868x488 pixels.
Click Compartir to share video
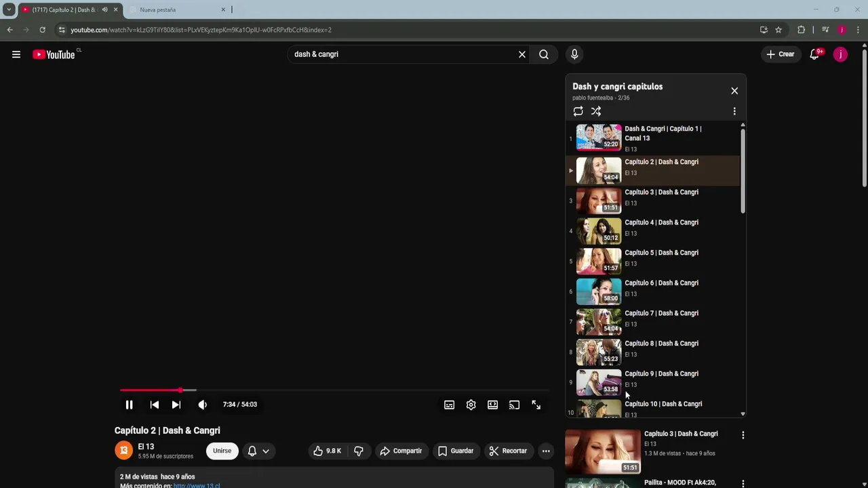(x=401, y=451)
